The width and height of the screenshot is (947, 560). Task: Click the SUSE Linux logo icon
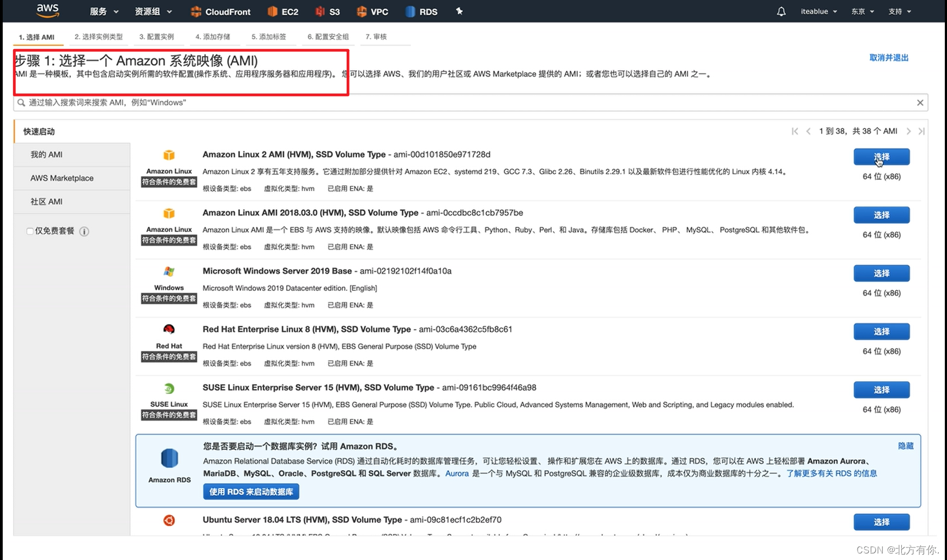tap(169, 388)
